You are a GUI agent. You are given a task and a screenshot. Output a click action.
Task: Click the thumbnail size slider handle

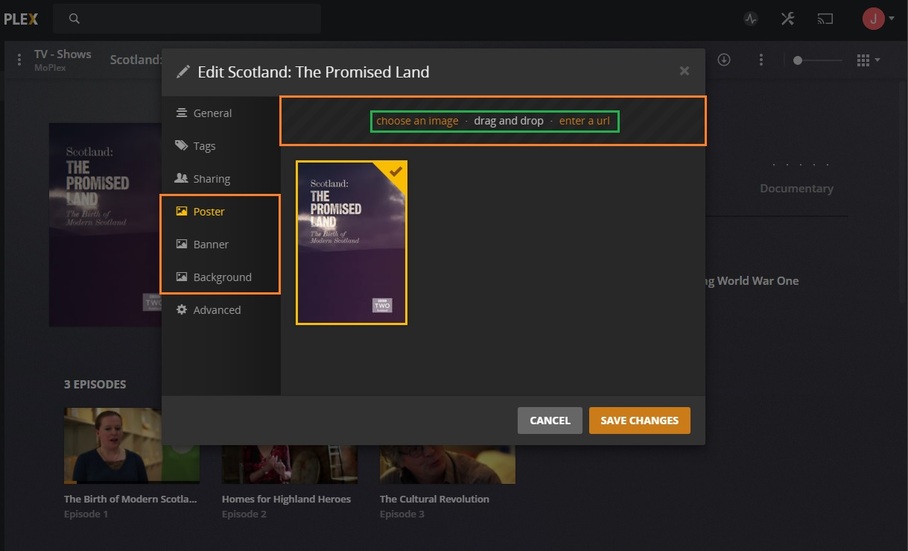click(797, 60)
